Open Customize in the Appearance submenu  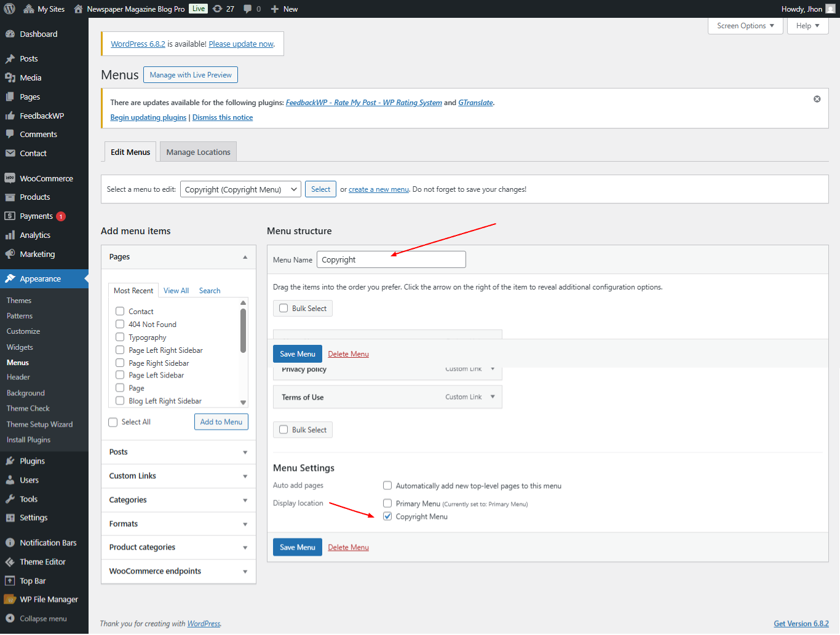click(23, 331)
